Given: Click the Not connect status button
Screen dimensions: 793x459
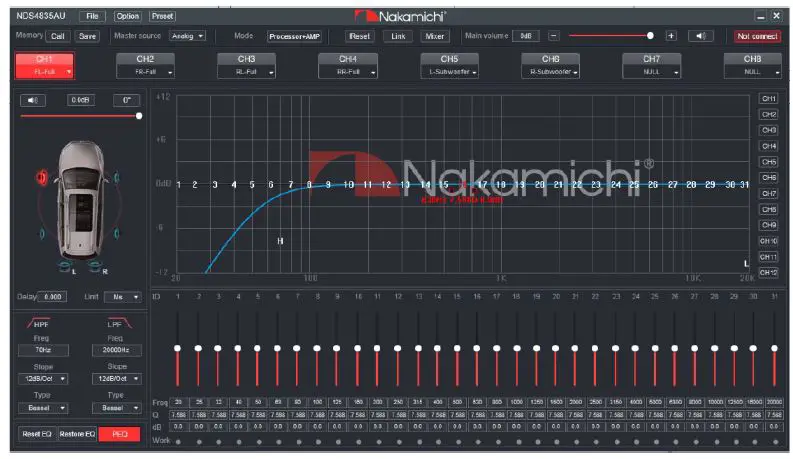Looking at the screenshot, I should (757, 36).
